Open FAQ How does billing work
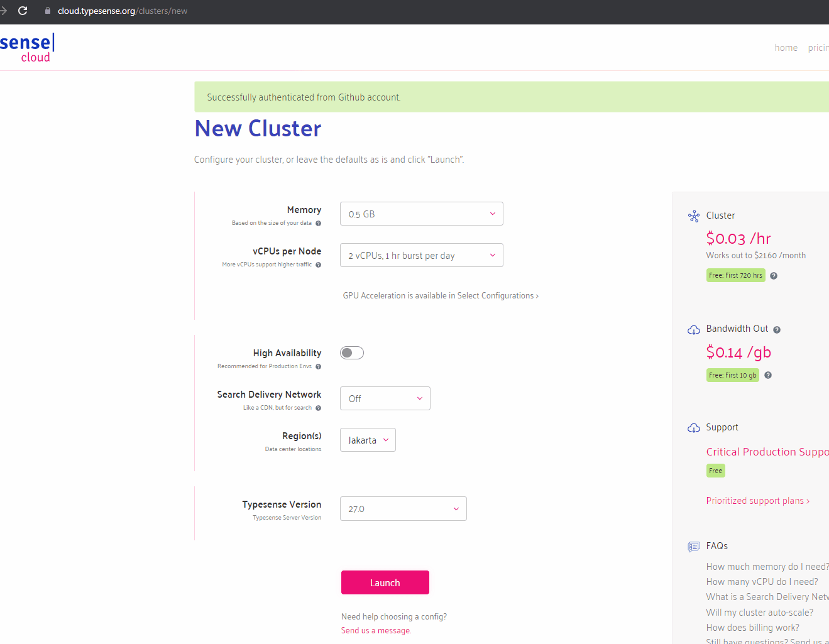This screenshot has width=829, height=644. 752,628
